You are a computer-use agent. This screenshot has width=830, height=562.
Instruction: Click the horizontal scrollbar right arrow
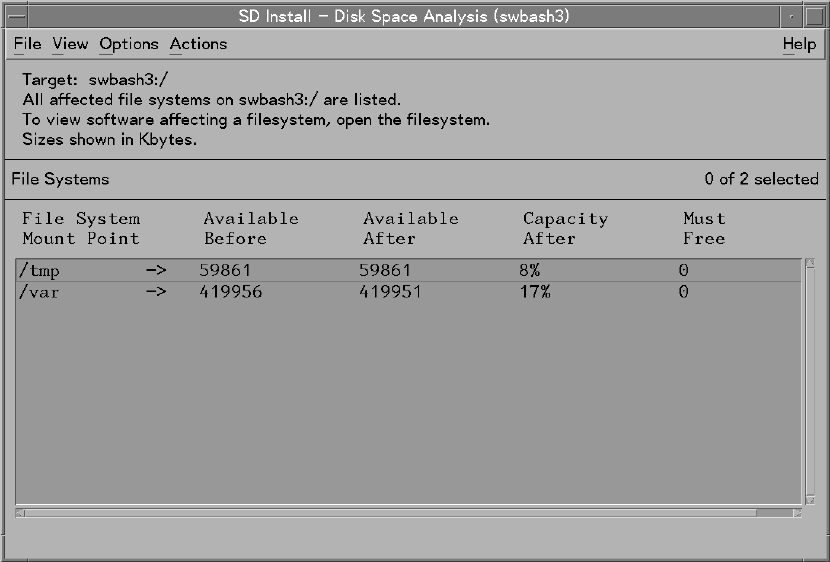(x=797, y=513)
